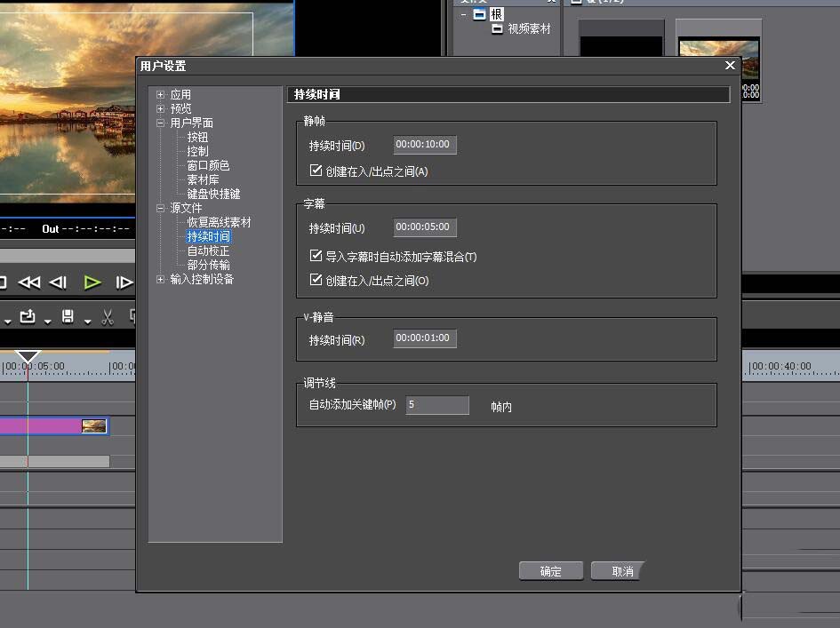Expand the 应用 settings tree node
840x628 pixels.
[x=161, y=94]
